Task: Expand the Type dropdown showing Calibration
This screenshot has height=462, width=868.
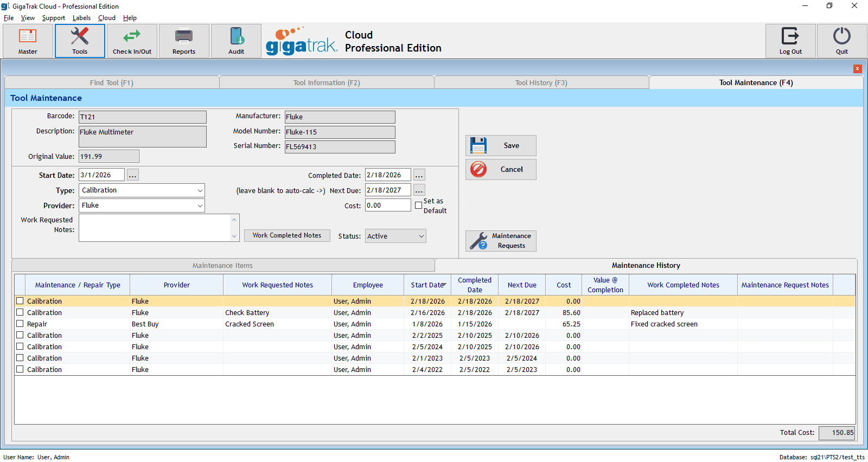Action: click(200, 190)
